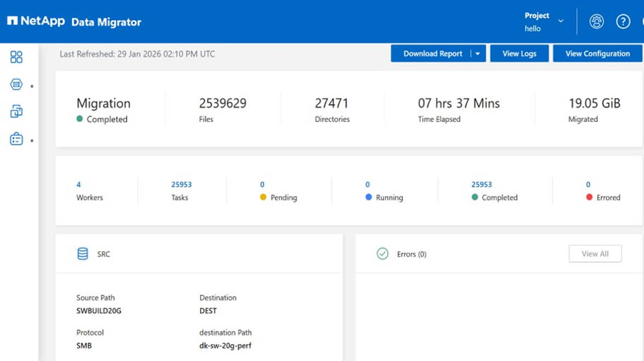Select the hexagonal server icon in sidebar
Image resolution: width=644 pixels, height=361 pixels.
pyautogui.click(x=16, y=84)
